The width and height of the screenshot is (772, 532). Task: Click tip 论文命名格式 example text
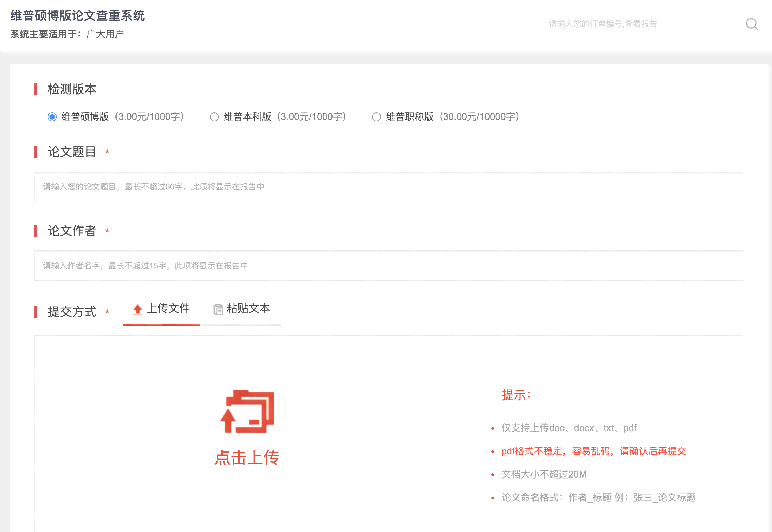point(599,498)
